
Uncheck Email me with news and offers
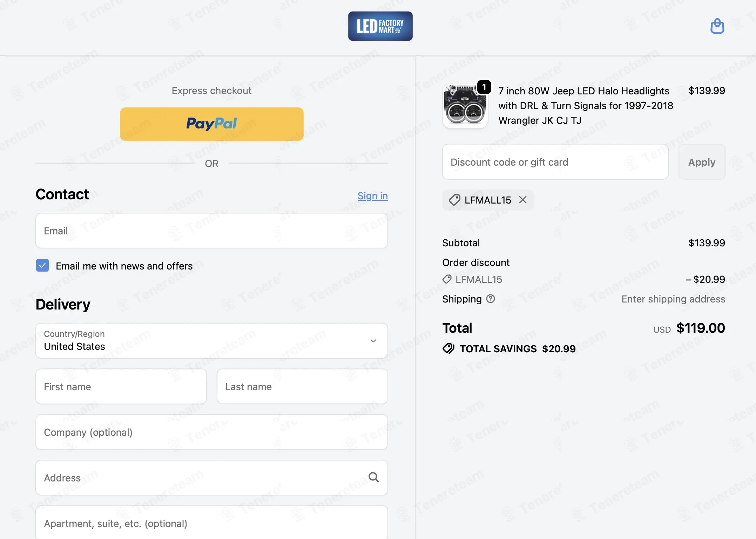pos(42,266)
